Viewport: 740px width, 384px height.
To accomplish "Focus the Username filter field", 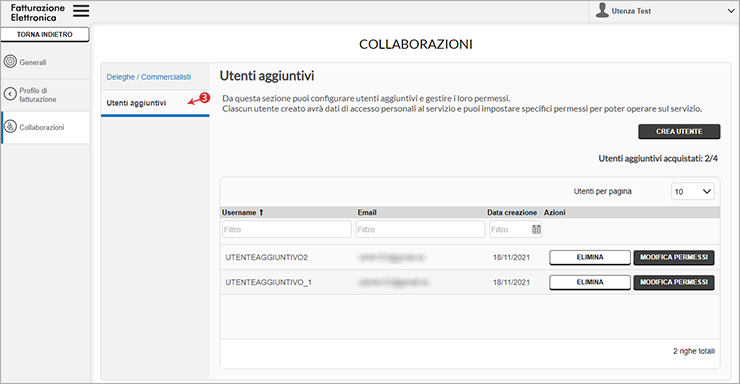I will pyautogui.click(x=286, y=230).
